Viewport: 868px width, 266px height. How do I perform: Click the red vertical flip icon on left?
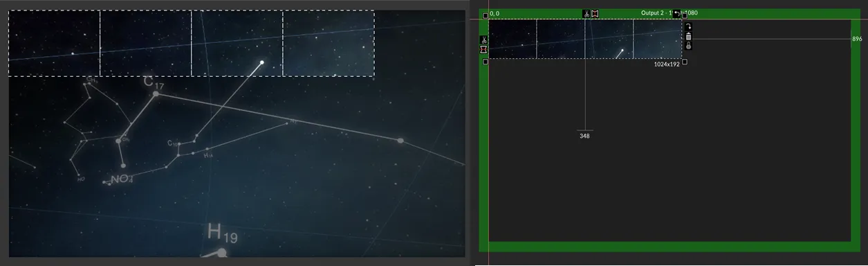[484, 50]
